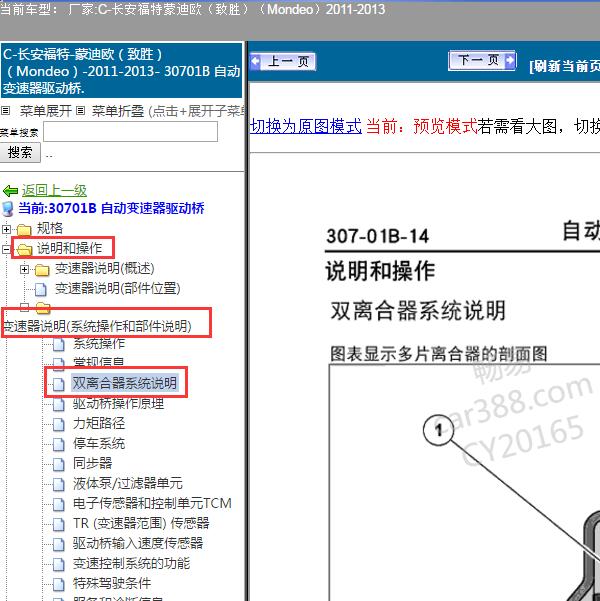Open 力矩路径 document
This screenshot has width=600, height=601.
pos(99,423)
